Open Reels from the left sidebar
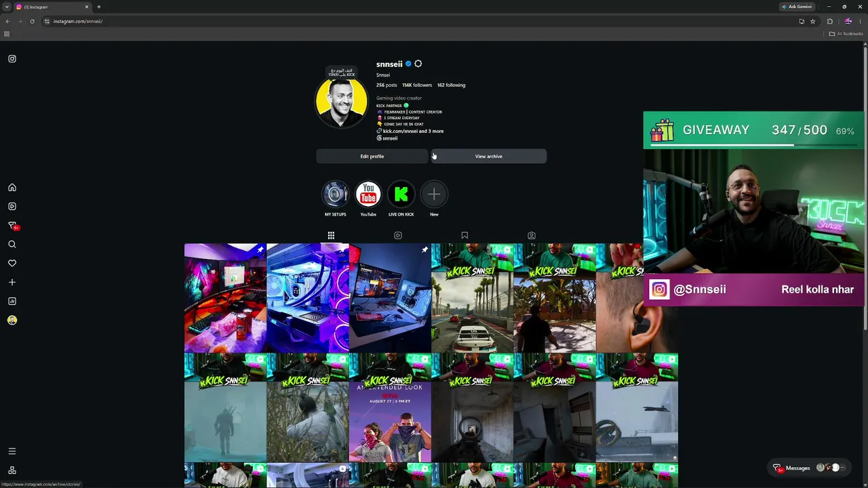The width and height of the screenshot is (868, 488). pos(12,207)
